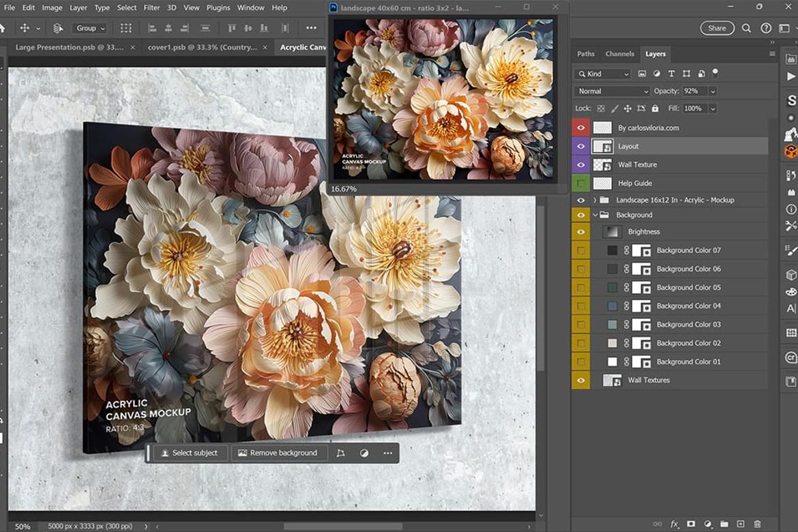798x532 pixels.
Task: Collapse the Background group
Action: [x=595, y=216]
